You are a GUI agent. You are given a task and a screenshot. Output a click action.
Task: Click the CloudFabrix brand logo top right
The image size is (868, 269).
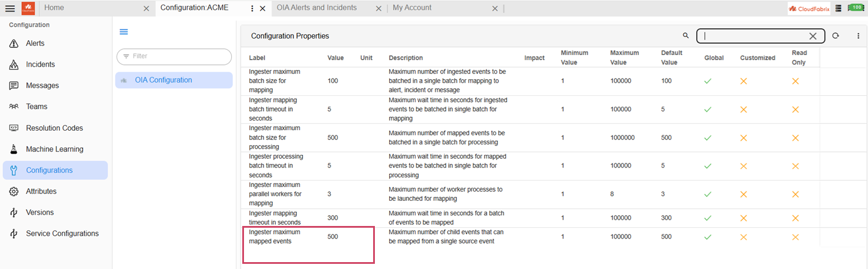click(x=809, y=8)
